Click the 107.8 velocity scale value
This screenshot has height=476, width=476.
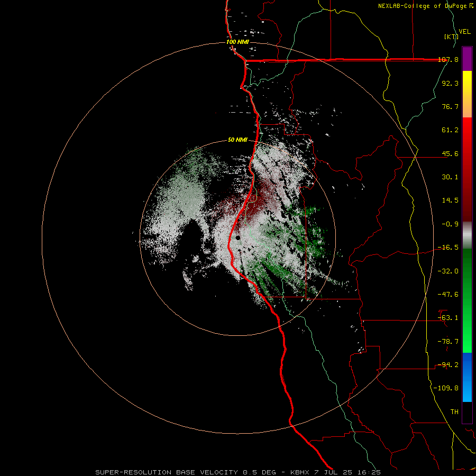[448, 60]
